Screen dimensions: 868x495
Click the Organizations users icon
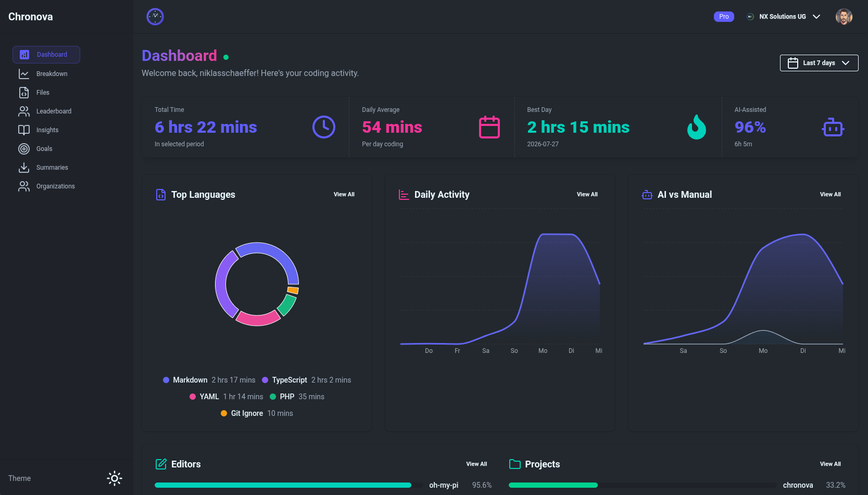click(x=24, y=186)
